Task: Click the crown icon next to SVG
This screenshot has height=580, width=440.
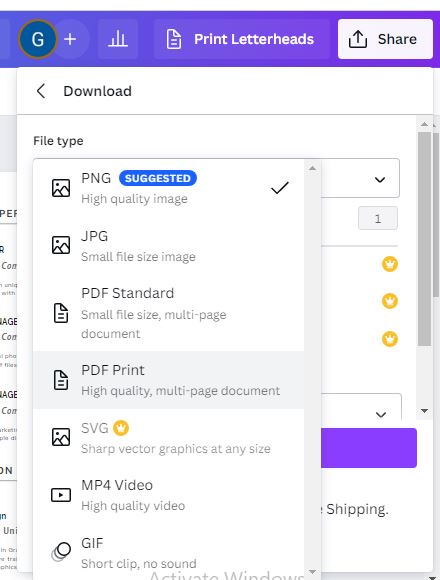Action: [x=121, y=428]
